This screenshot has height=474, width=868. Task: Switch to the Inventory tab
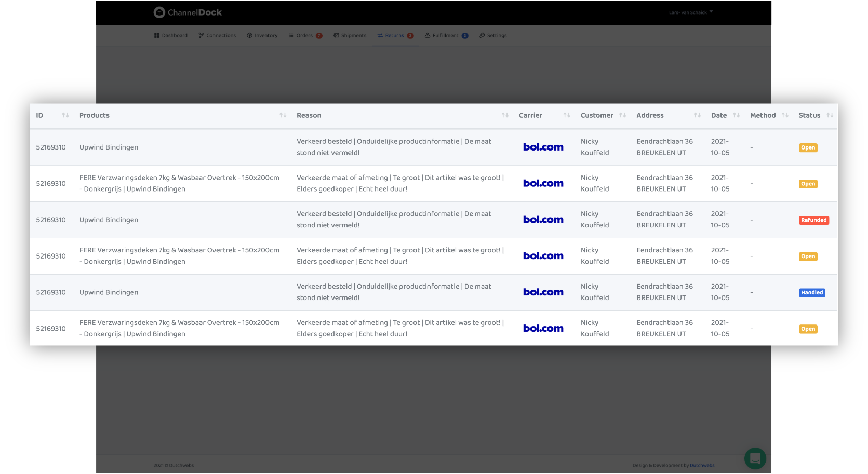262,36
